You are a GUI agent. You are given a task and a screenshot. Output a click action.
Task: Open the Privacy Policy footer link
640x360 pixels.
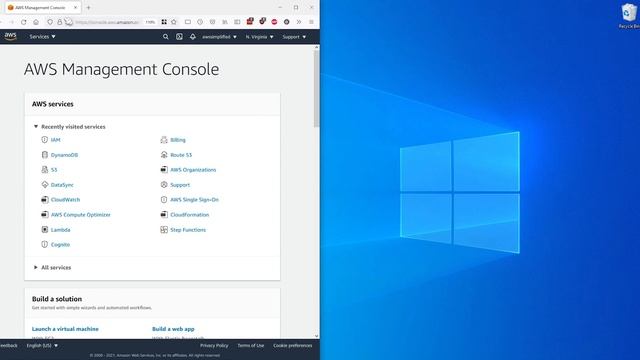pyautogui.click(x=214, y=345)
